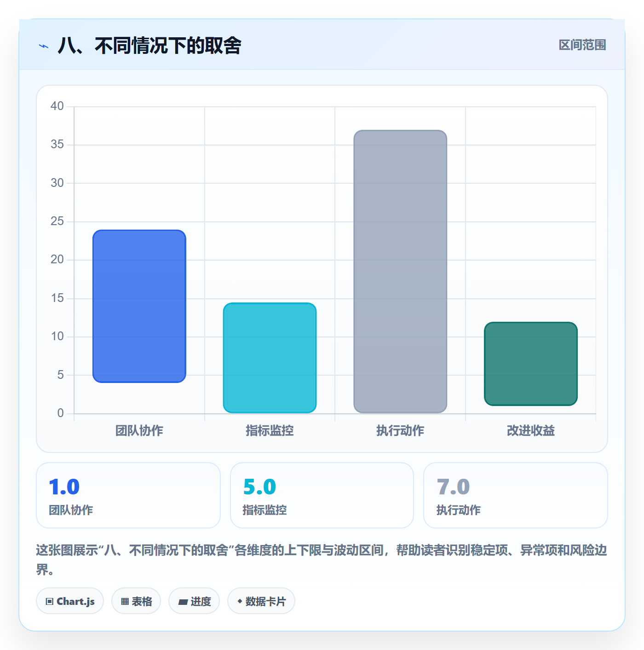
Task: Click the square icon in Chart.js chip
Action: 50,602
